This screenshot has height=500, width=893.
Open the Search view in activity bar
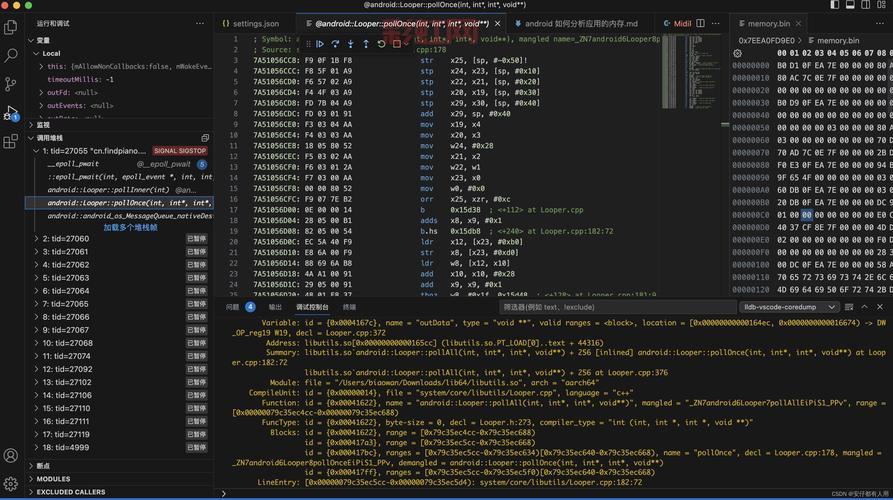coord(10,55)
